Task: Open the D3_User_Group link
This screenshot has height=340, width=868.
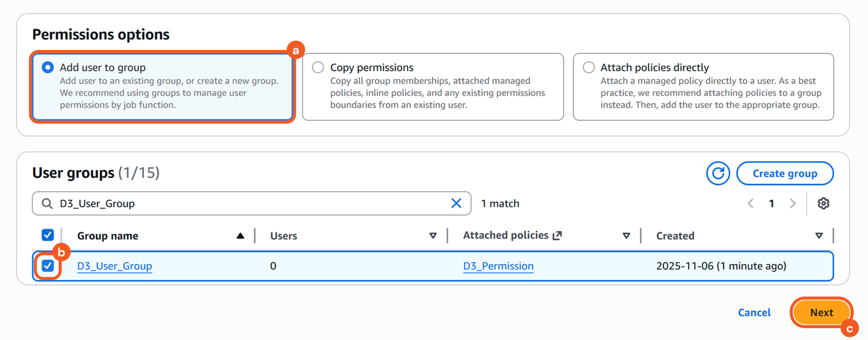Action: click(114, 266)
